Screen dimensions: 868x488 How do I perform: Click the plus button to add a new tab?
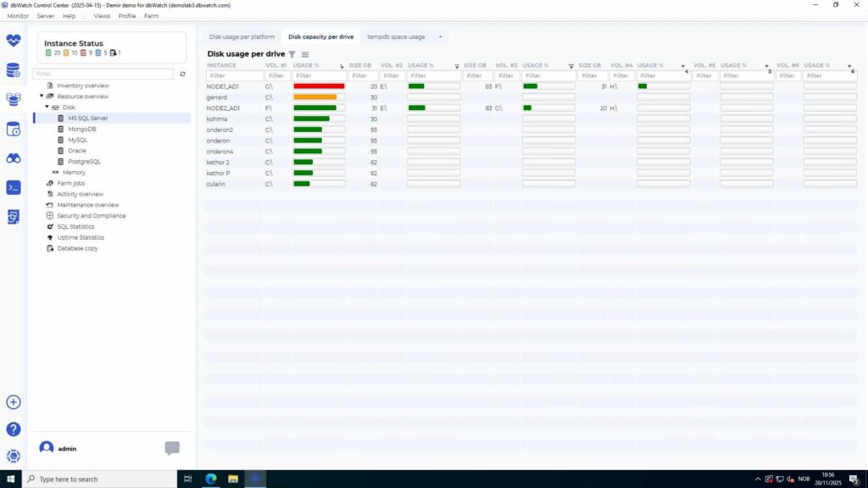[440, 36]
